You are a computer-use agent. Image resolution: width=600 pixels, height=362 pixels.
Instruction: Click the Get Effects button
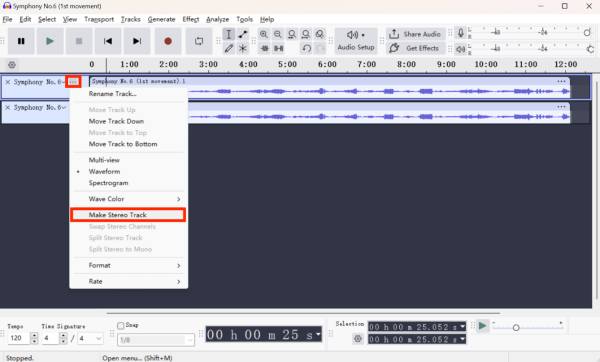[x=416, y=48]
